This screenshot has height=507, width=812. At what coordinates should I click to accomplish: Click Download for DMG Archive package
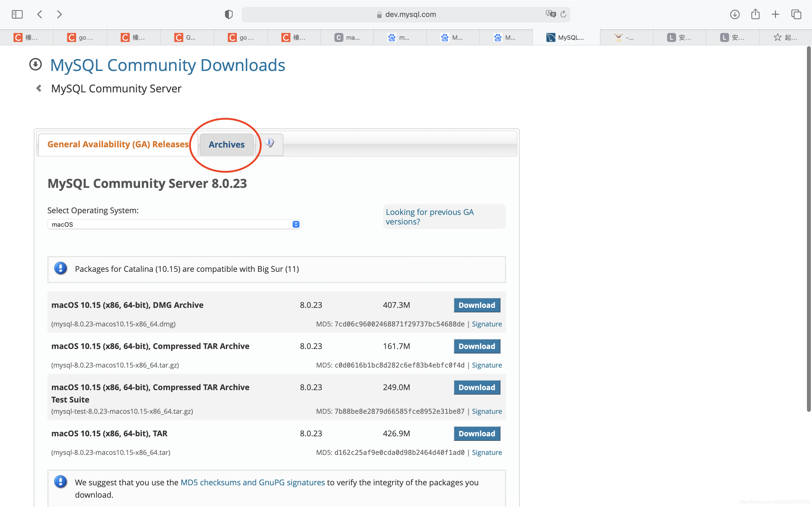(477, 304)
